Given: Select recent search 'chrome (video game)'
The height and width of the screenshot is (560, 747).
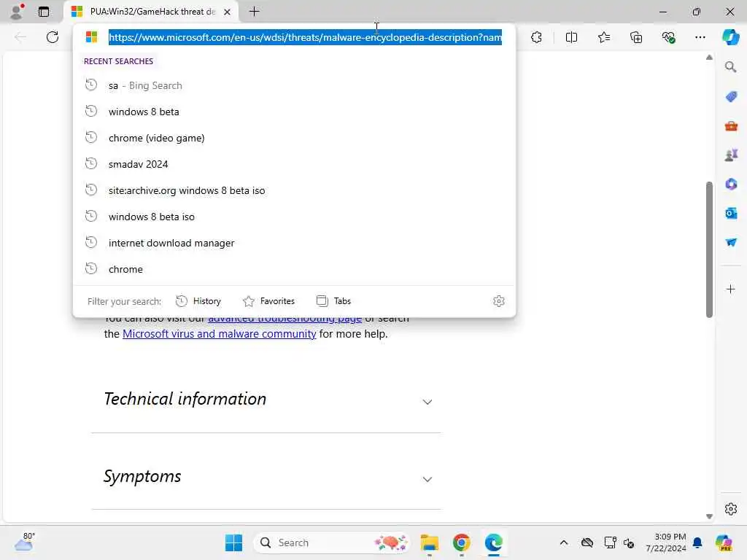Looking at the screenshot, I should [294, 138].
